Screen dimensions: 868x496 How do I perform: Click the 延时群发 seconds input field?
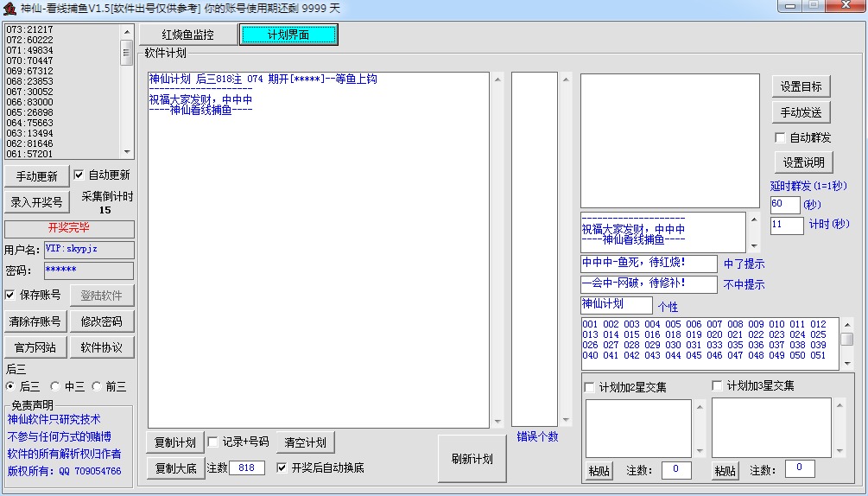785,205
